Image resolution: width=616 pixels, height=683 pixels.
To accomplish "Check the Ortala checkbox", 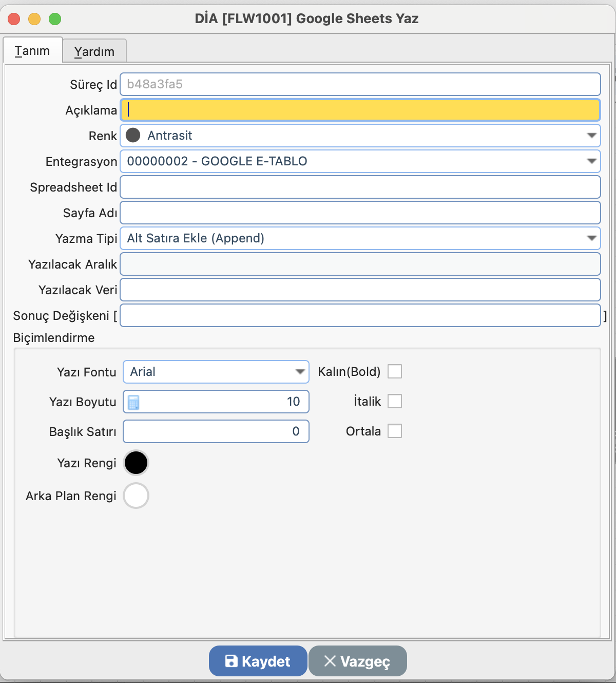I will [x=394, y=431].
